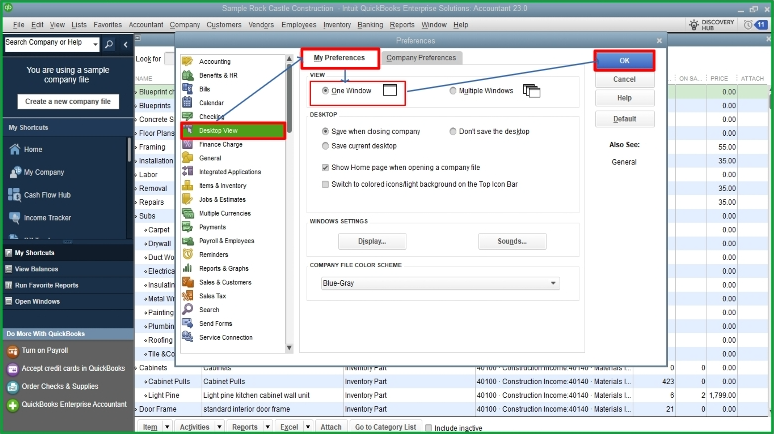Click Turn on Payroll icon
774x434 pixels.
point(13,351)
